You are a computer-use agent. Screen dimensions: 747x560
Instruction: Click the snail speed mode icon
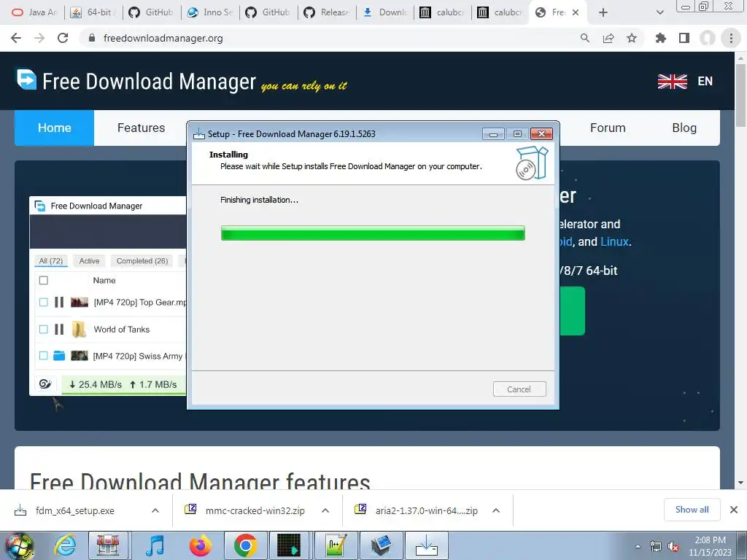tap(45, 384)
